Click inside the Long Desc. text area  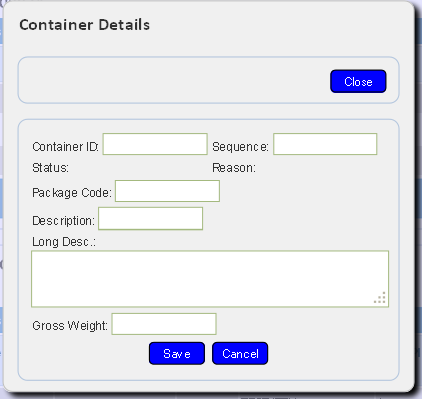(x=210, y=279)
